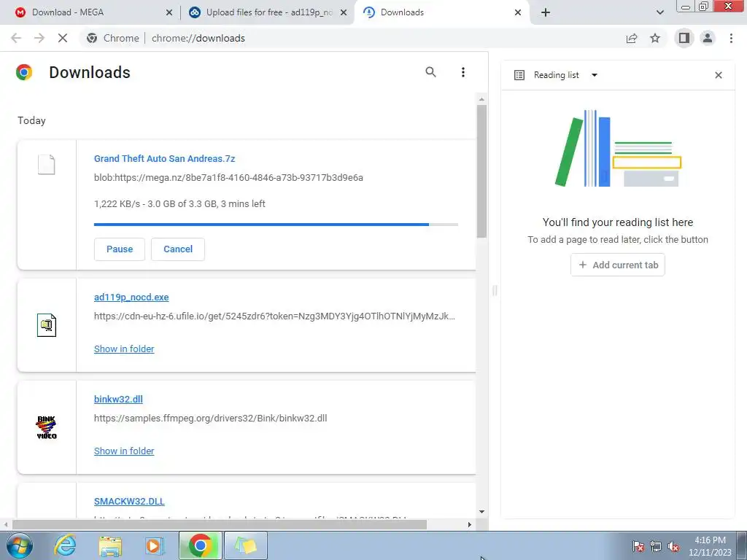Click the scroll up arrow
The height and width of the screenshot is (560, 747).
pyautogui.click(x=481, y=99)
